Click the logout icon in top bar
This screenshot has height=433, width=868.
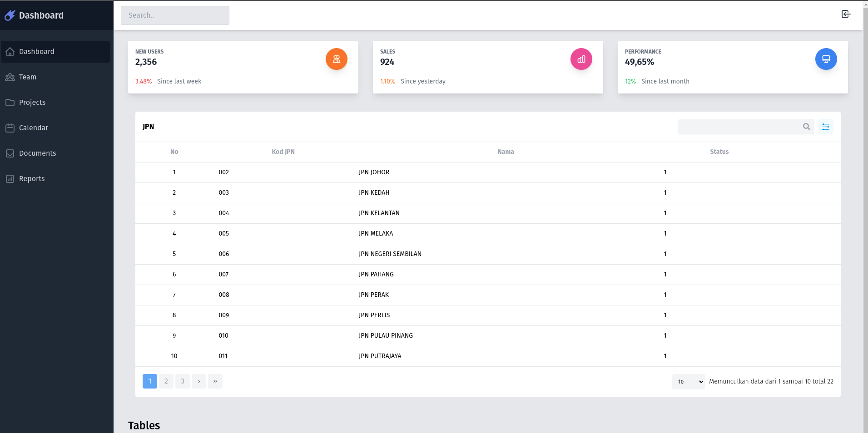point(846,15)
